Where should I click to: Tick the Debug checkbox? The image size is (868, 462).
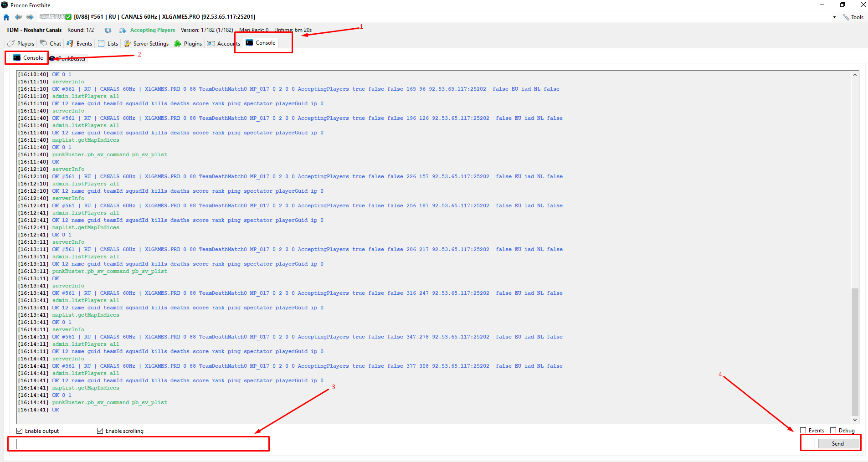click(x=833, y=431)
